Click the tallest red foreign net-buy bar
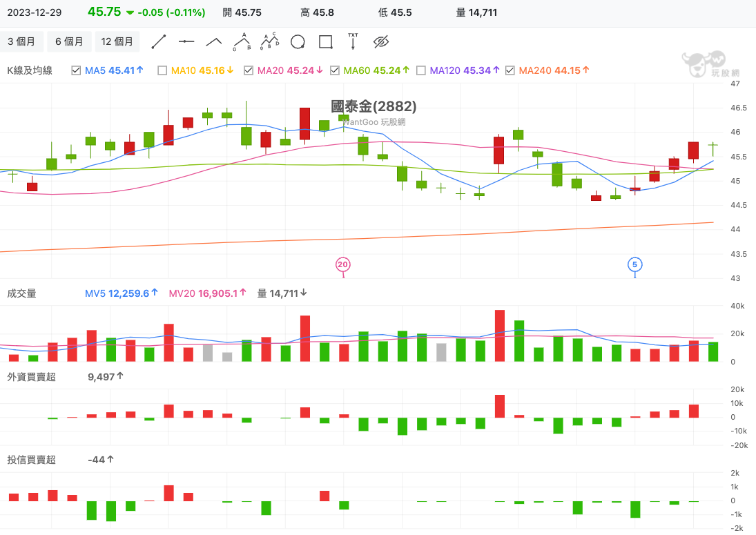 [x=499, y=407]
